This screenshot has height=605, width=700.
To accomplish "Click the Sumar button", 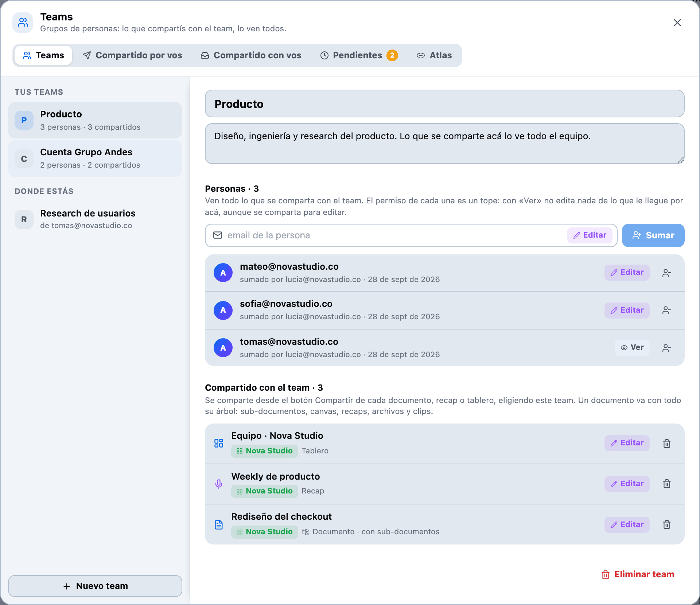I will click(653, 235).
